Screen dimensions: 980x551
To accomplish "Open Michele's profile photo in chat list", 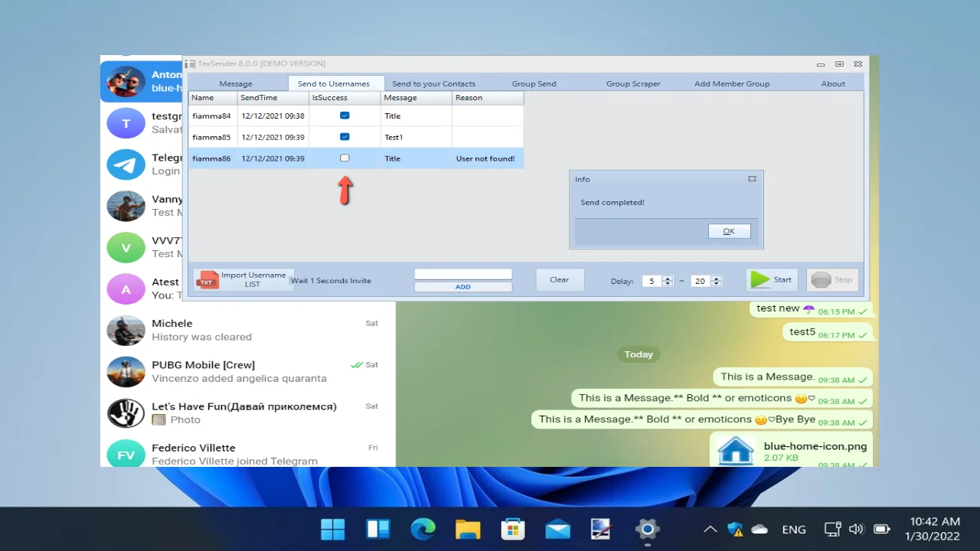I will pos(126,331).
